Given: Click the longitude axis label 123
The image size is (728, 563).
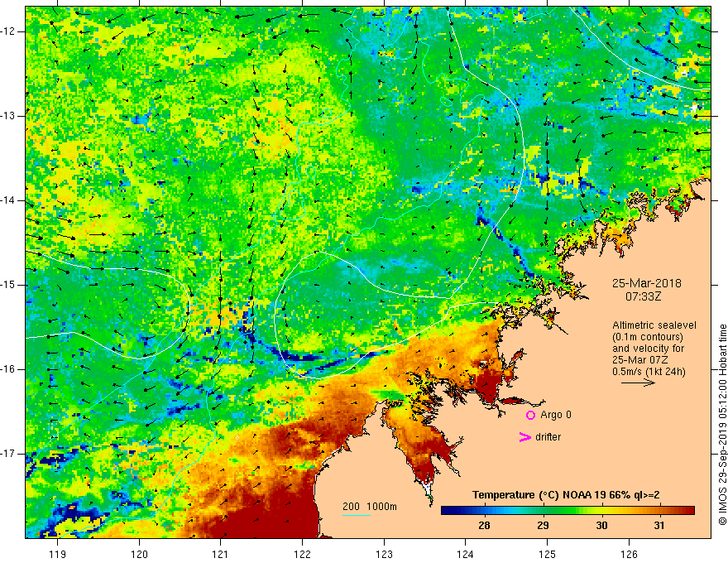Looking at the screenshot, I should tap(384, 554).
